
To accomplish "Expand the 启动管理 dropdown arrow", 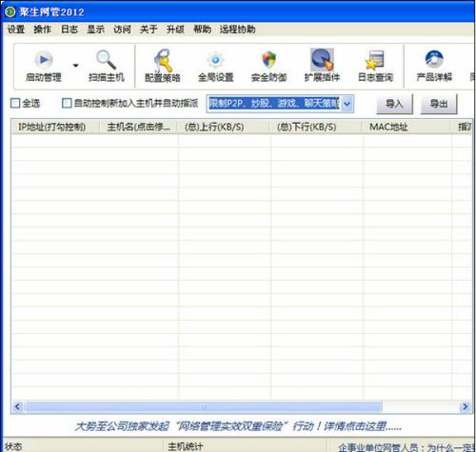I will coord(75,66).
